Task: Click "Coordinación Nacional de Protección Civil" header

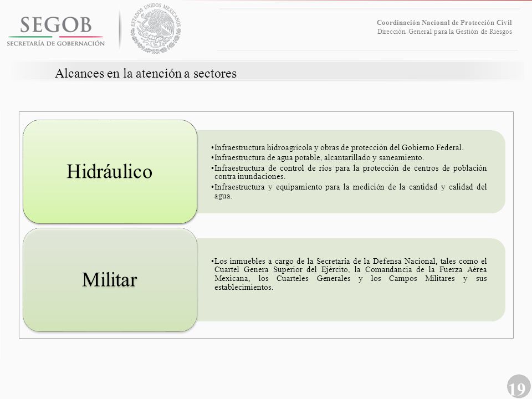Action: click(x=444, y=22)
